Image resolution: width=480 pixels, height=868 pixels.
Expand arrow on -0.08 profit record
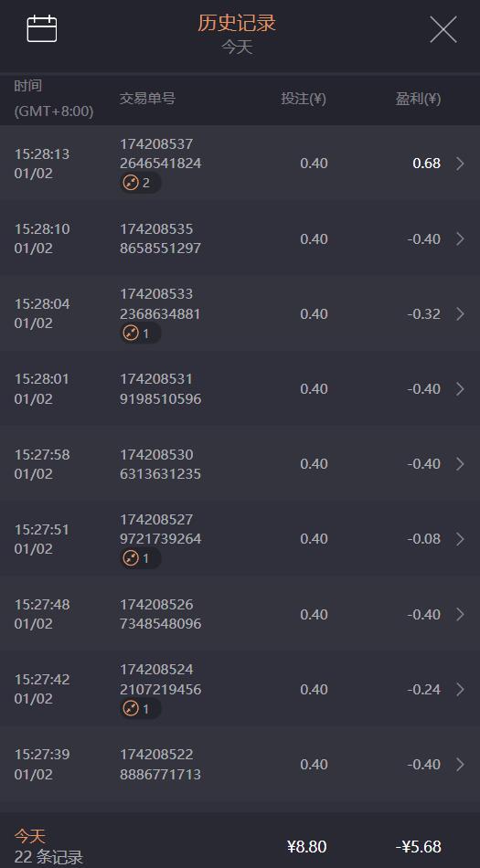point(460,539)
